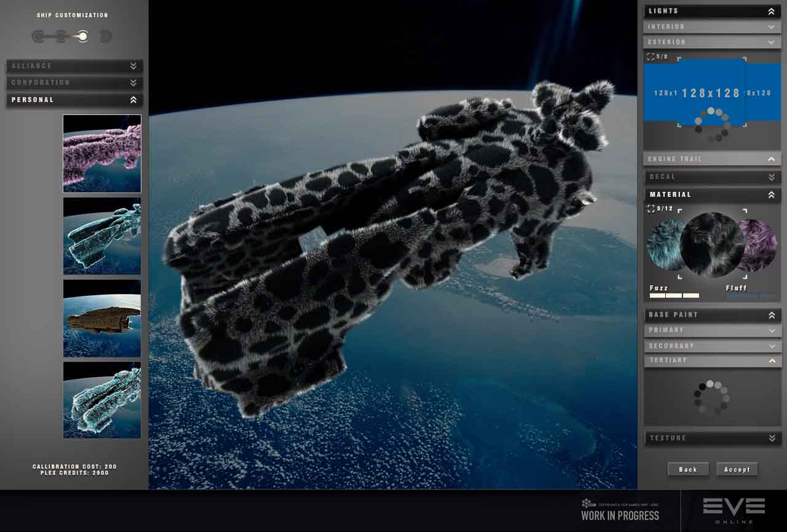
Task: Collapse the Engine Trail subsection
Action: click(x=713, y=159)
